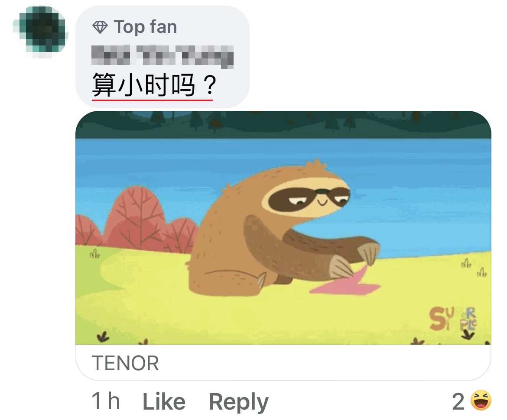Click the 1 h timestamp
The width and height of the screenshot is (507, 420).
pos(106,401)
